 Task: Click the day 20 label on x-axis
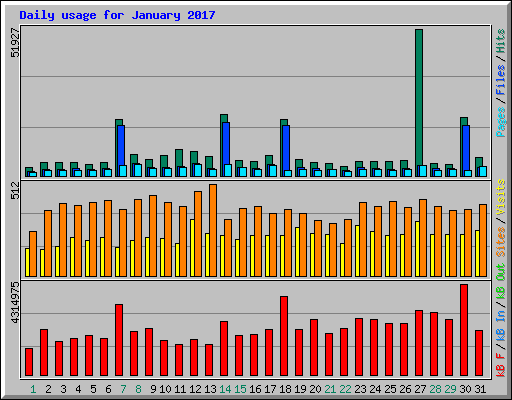[315, 389]
